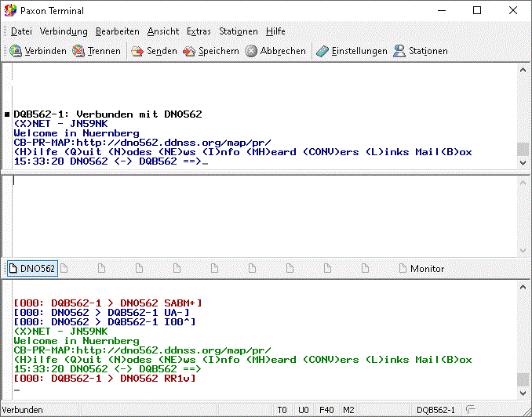Click the Stationen person toolbar icon

(x=399, y=51)
